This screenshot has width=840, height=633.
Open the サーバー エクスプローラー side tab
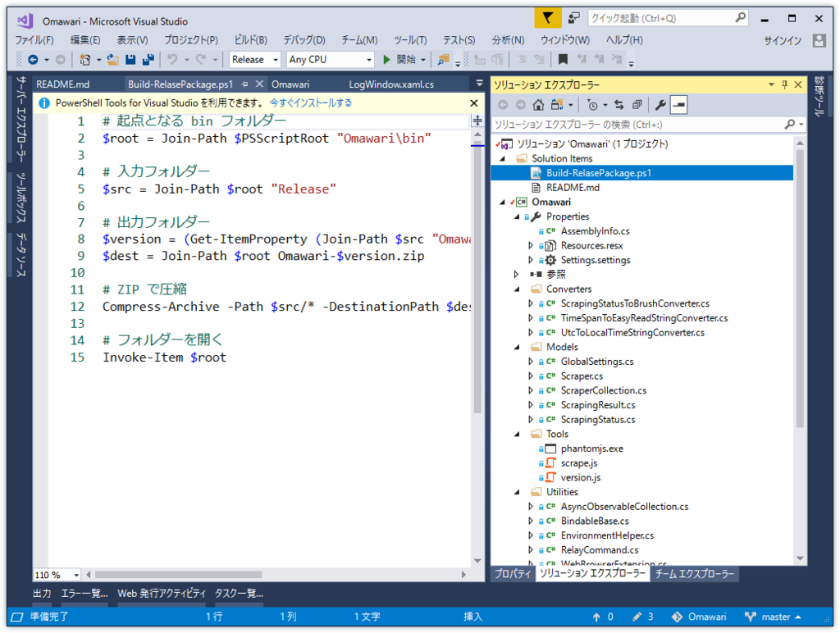click(21, 119)
